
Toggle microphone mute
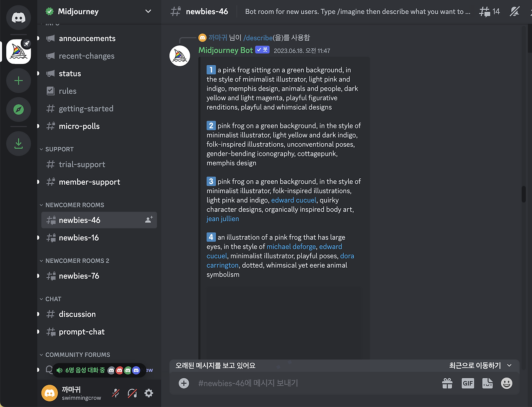click(x=116, y=393)
